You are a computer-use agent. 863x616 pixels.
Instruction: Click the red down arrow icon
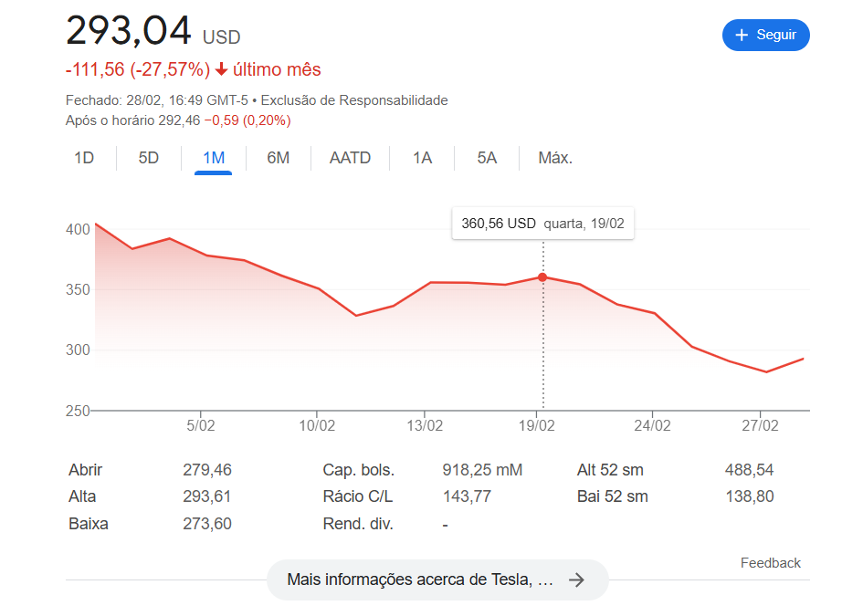[221, 69]
